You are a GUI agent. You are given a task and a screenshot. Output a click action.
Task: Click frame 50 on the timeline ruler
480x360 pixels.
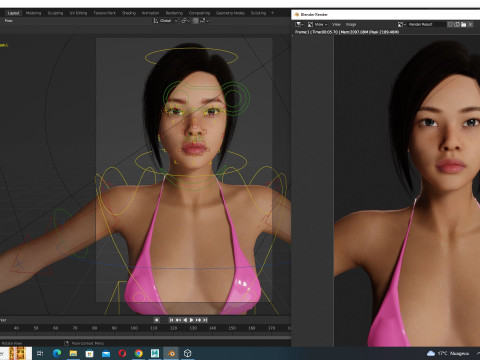click(36, 328)
